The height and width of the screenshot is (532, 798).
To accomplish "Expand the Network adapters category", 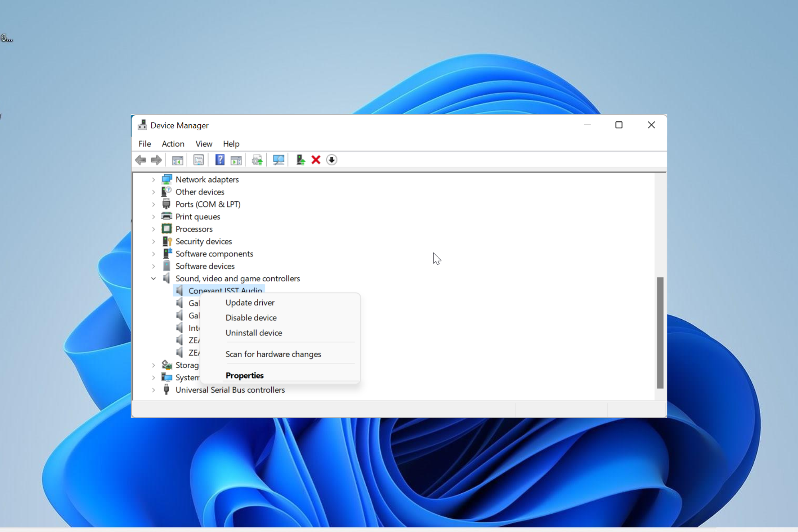I will [154, 179].
